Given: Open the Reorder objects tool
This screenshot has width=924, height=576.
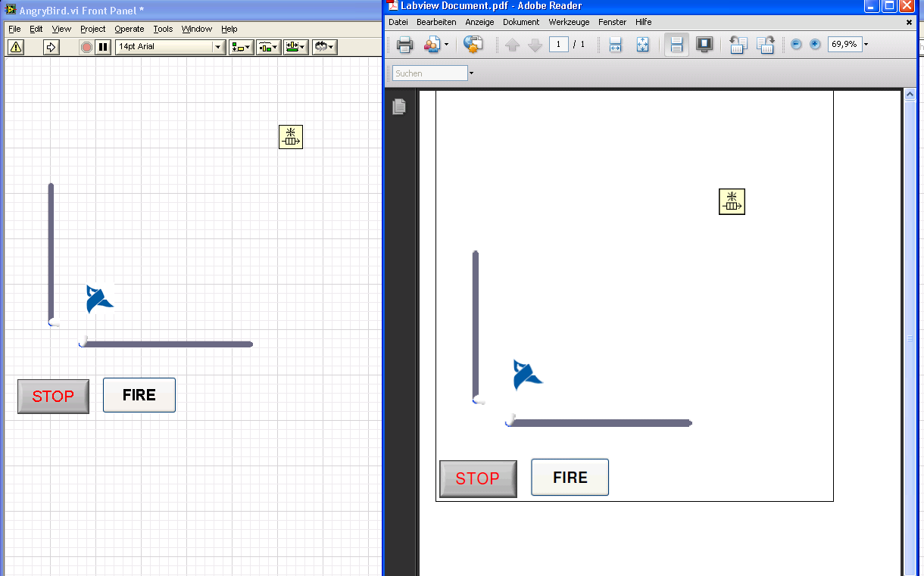Looking at the screenshot, I should point(324,47).
